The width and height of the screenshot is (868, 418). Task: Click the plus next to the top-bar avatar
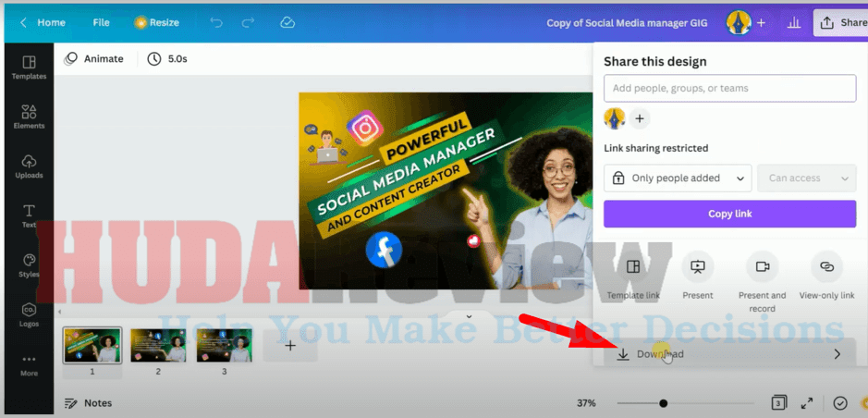761,23
